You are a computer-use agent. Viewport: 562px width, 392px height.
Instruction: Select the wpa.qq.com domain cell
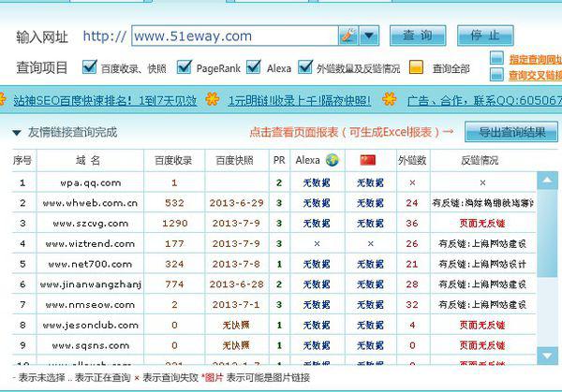pos(90,183)
